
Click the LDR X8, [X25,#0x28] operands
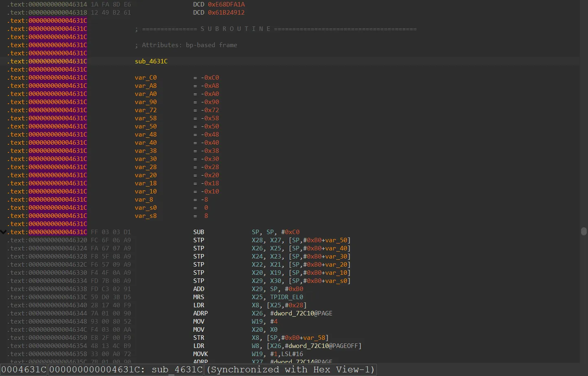[279, 305]
